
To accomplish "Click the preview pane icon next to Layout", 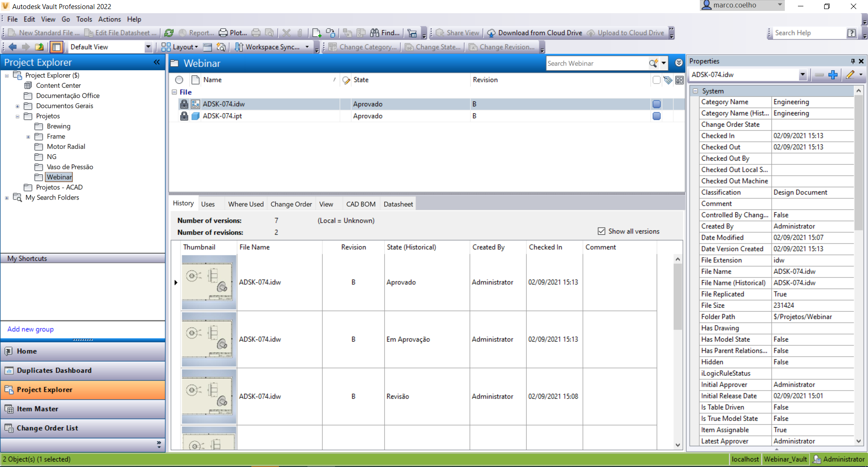I will point(208,47).
